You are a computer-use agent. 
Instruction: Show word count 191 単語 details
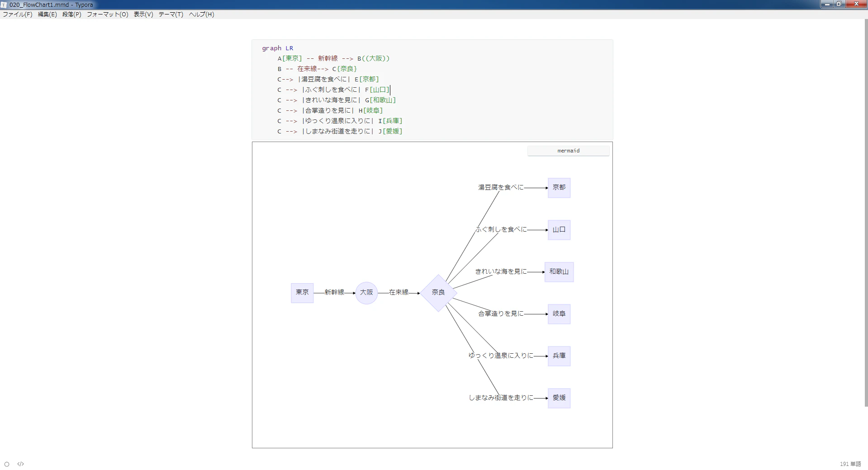tap(850, 464)
